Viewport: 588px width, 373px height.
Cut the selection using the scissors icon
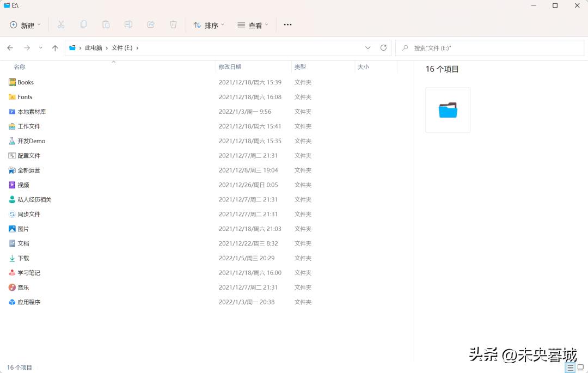61,25
